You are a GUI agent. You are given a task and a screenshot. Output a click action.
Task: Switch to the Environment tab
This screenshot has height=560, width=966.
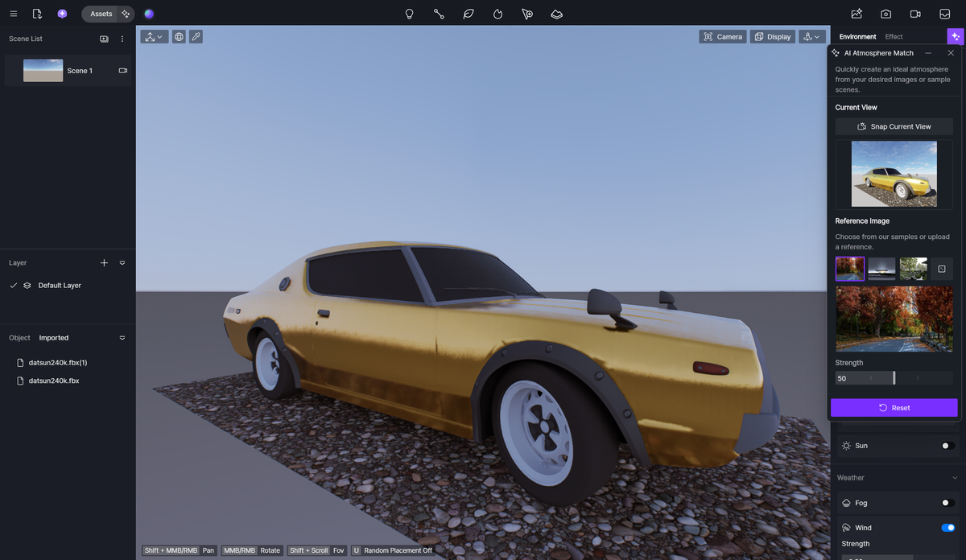click(x=857, y=36)
